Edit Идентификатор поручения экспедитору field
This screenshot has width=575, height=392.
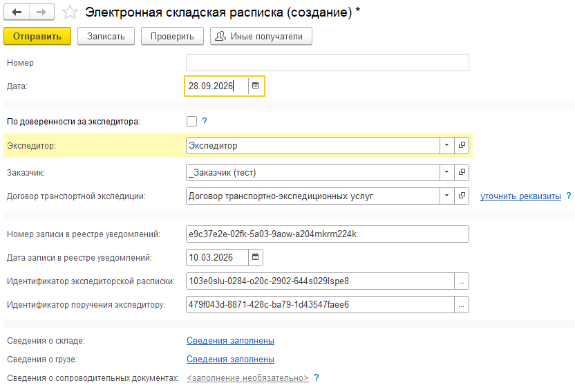[320, 305]
